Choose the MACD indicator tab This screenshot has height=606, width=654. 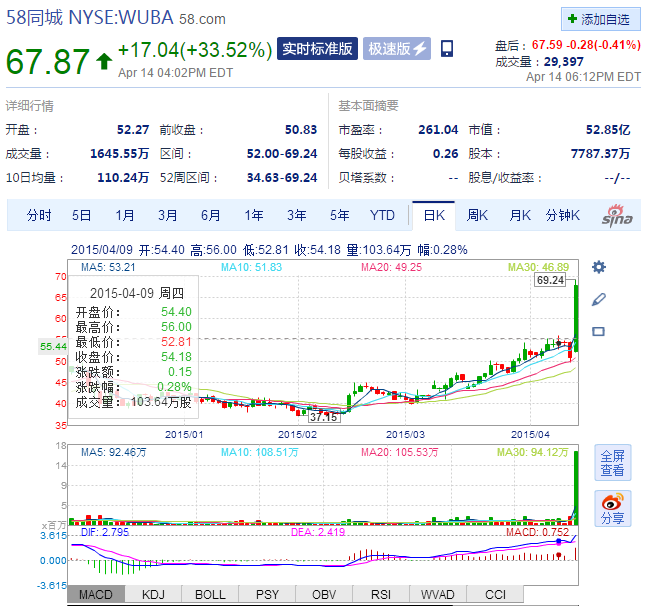pos(96,594)
